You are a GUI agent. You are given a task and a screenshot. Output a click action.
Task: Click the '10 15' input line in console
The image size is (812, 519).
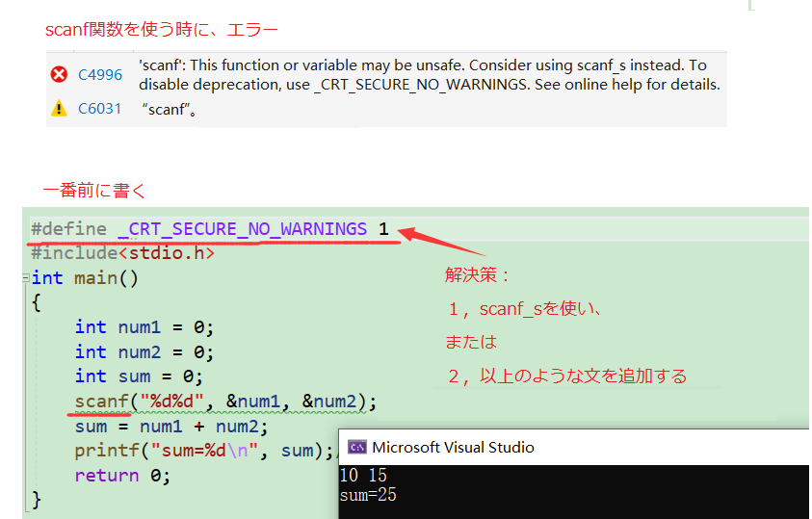(365, 477)
